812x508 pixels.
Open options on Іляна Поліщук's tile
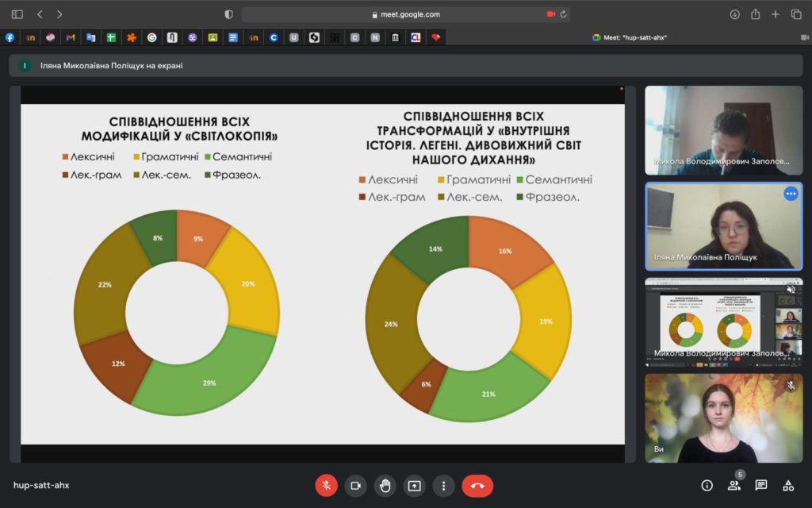tap(790, 194)
